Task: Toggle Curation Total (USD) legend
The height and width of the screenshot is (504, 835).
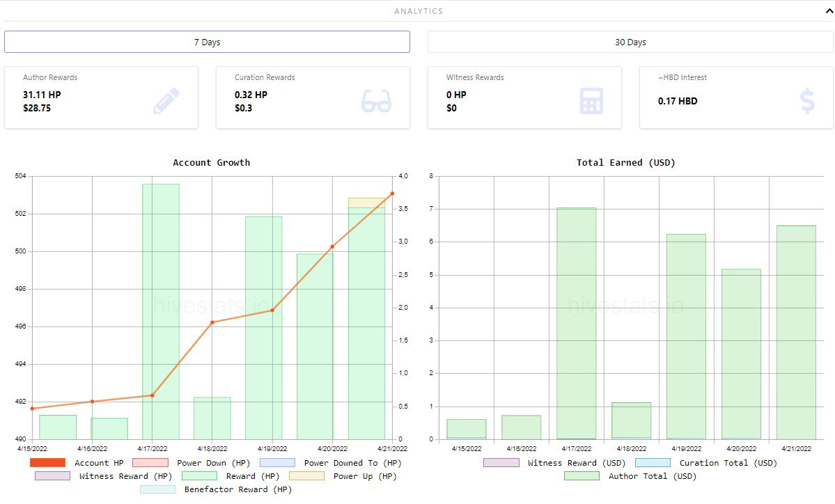Action: click(x=706, y=463)
